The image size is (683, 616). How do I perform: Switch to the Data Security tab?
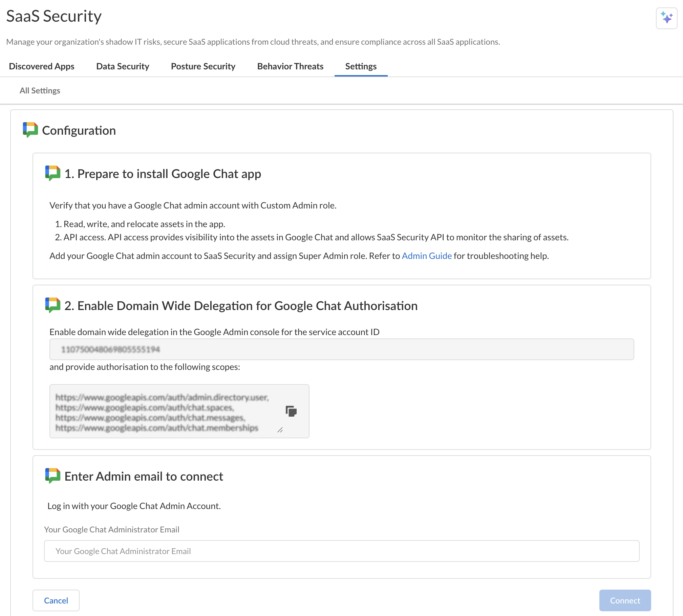click(x=123, y=66)
